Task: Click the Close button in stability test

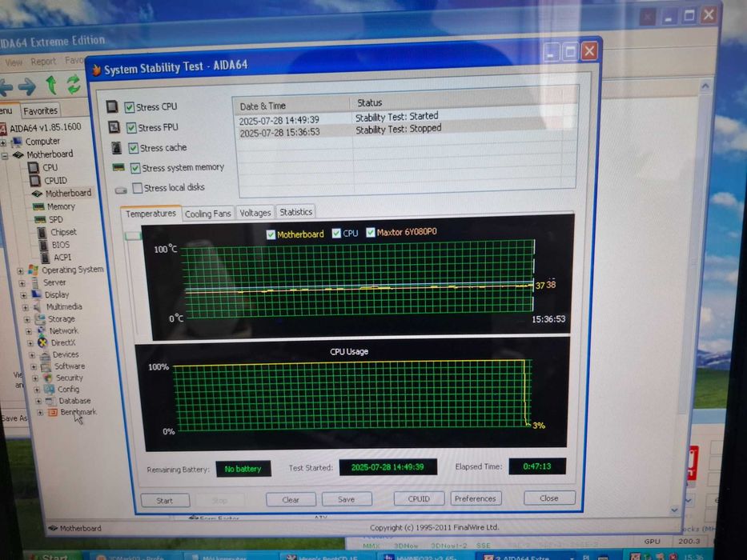Action: pos(549,498)
